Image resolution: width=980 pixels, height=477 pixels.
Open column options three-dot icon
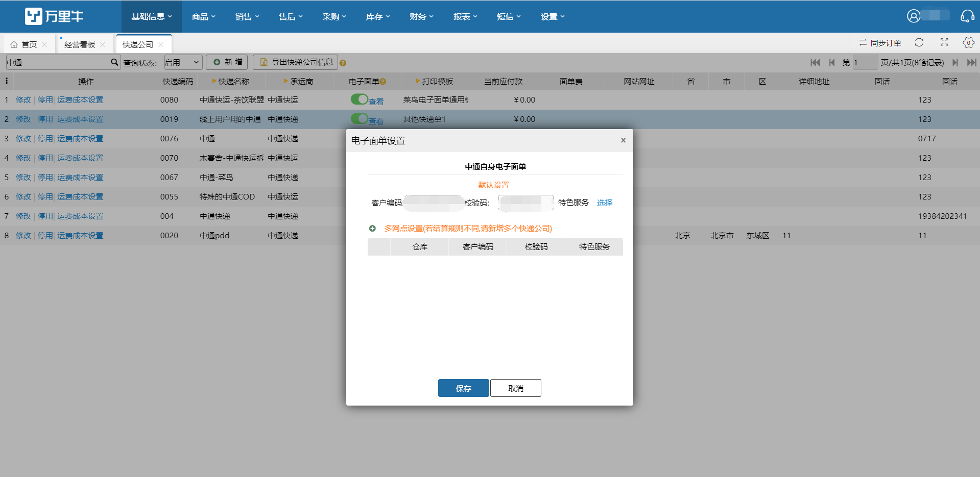tap(6, 81)
